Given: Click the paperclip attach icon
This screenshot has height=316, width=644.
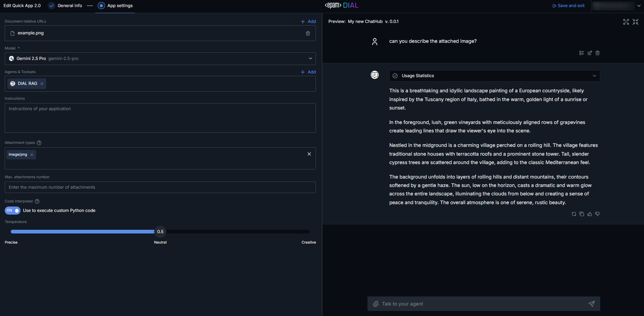Looking at the screenshot, I should (376, 304).
